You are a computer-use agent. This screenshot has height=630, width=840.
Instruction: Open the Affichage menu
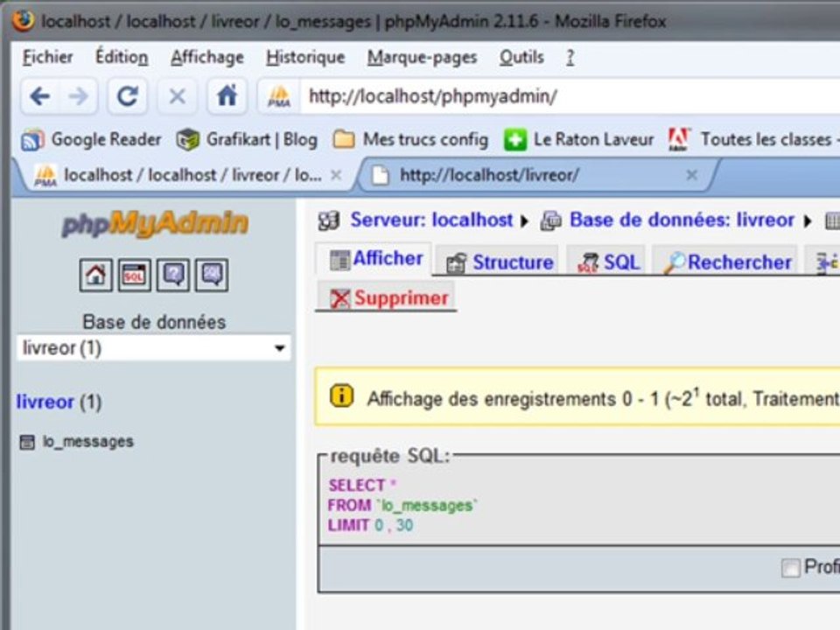click(207, 57)
